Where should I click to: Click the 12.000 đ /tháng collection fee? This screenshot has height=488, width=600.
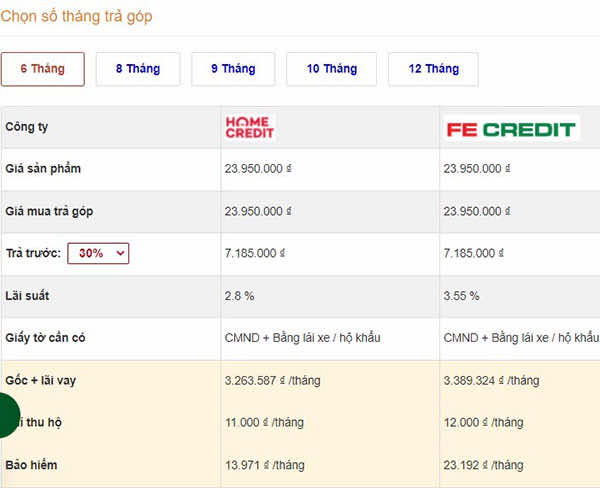(x=484, y=423)
